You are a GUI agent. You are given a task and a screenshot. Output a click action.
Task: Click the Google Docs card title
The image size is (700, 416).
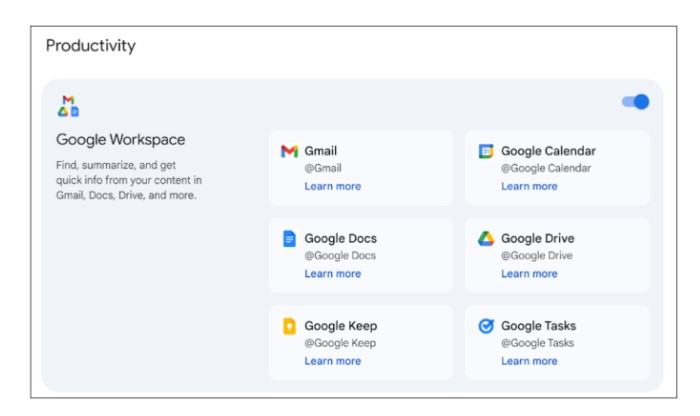point(341,238)
